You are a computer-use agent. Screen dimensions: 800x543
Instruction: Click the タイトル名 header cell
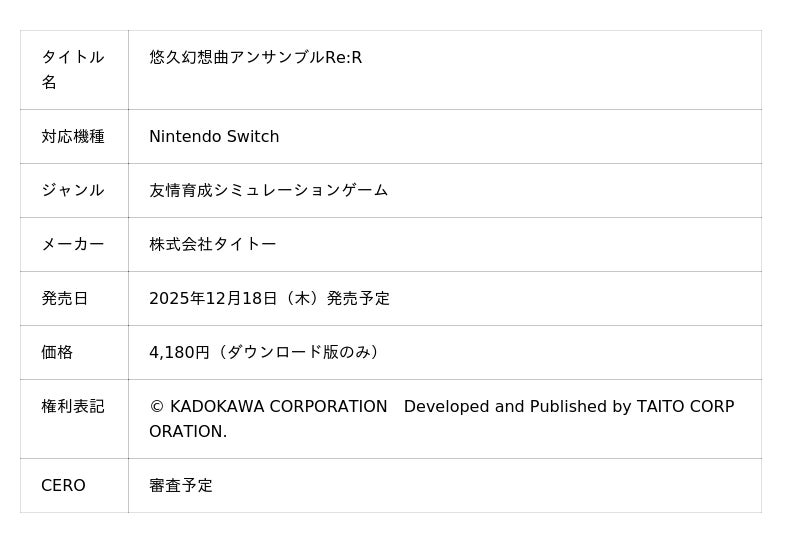72,69
